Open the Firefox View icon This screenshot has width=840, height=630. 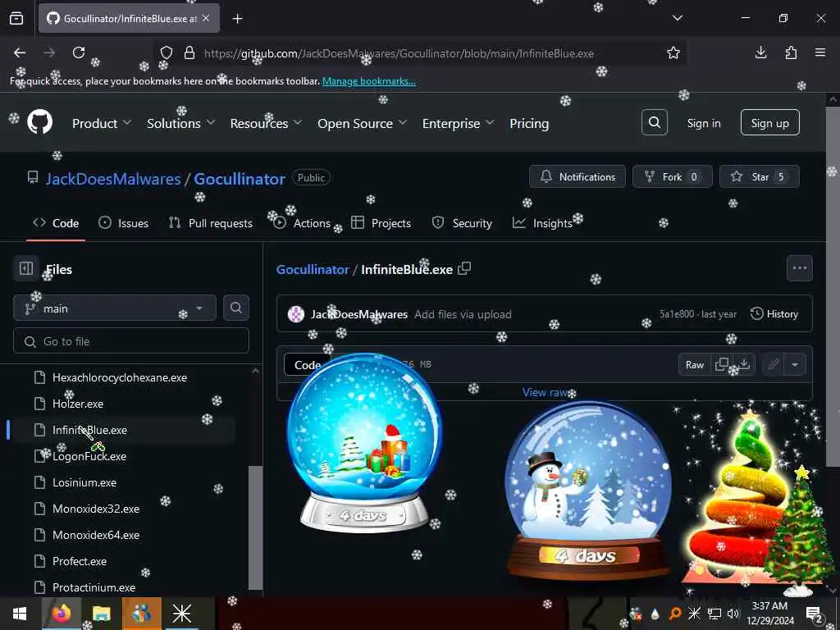[16, 19]
